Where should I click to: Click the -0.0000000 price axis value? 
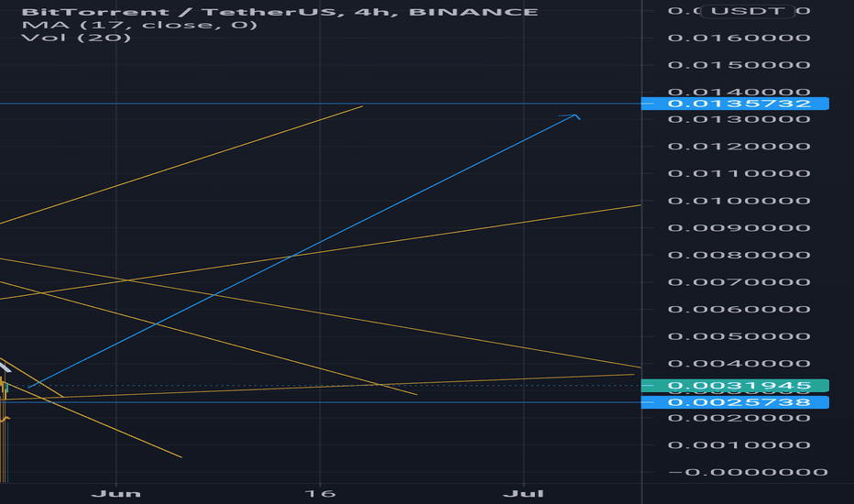click(748, 472)
